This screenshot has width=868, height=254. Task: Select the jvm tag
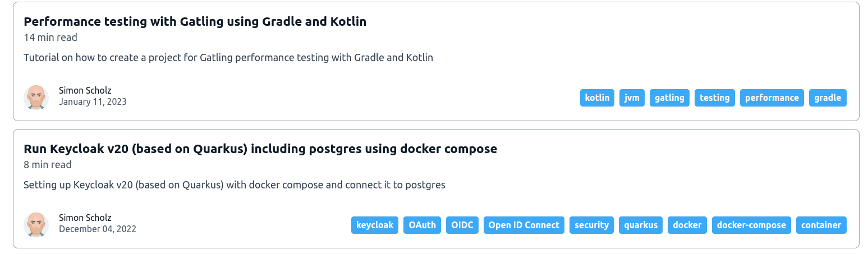[632, 98]
